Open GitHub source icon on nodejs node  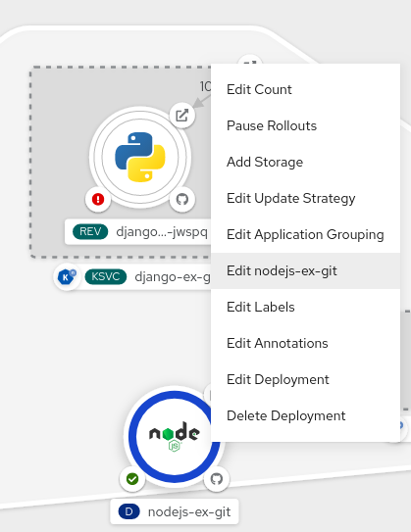[217, 479]
